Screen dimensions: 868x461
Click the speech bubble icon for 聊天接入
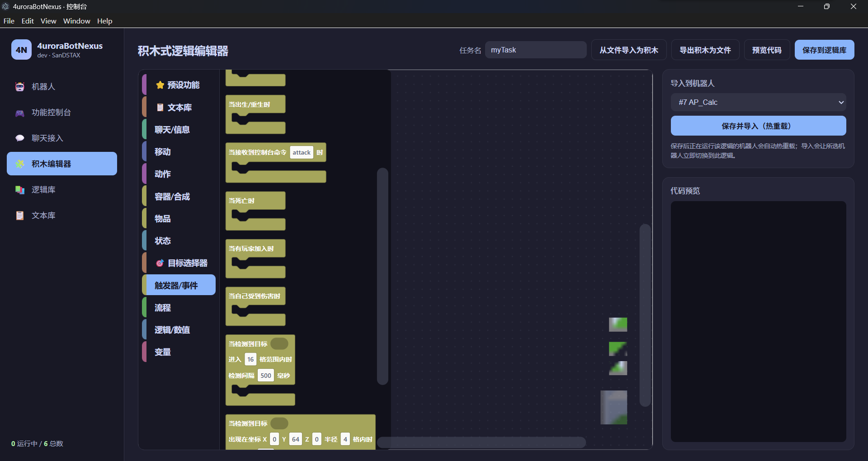coord(20,138)
